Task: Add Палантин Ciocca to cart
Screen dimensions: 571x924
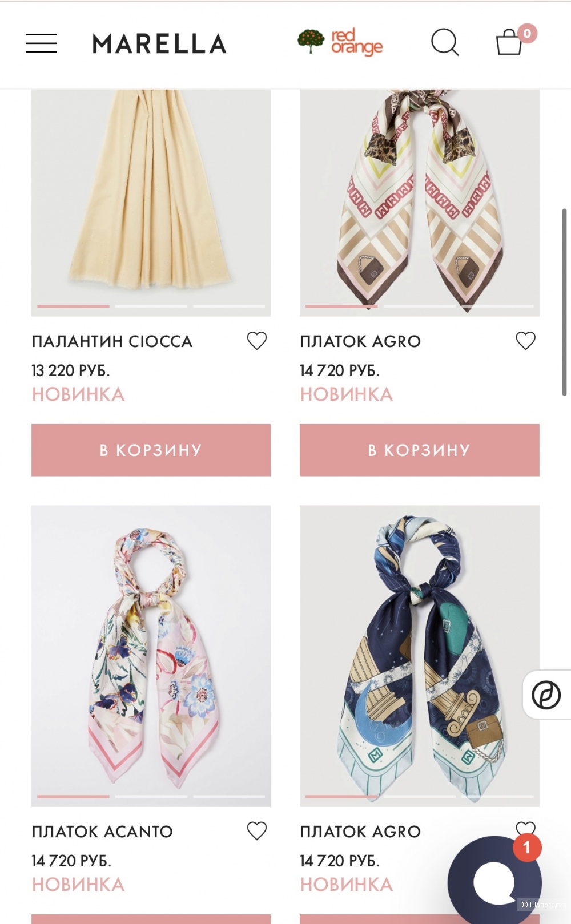Action: (x=151, y=450)
